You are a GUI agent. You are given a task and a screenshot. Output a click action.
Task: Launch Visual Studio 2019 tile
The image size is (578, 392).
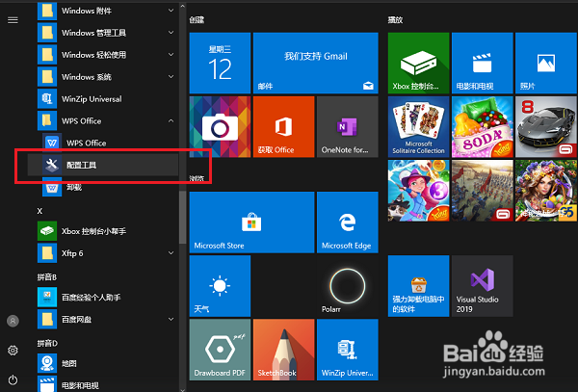point(483,286)
